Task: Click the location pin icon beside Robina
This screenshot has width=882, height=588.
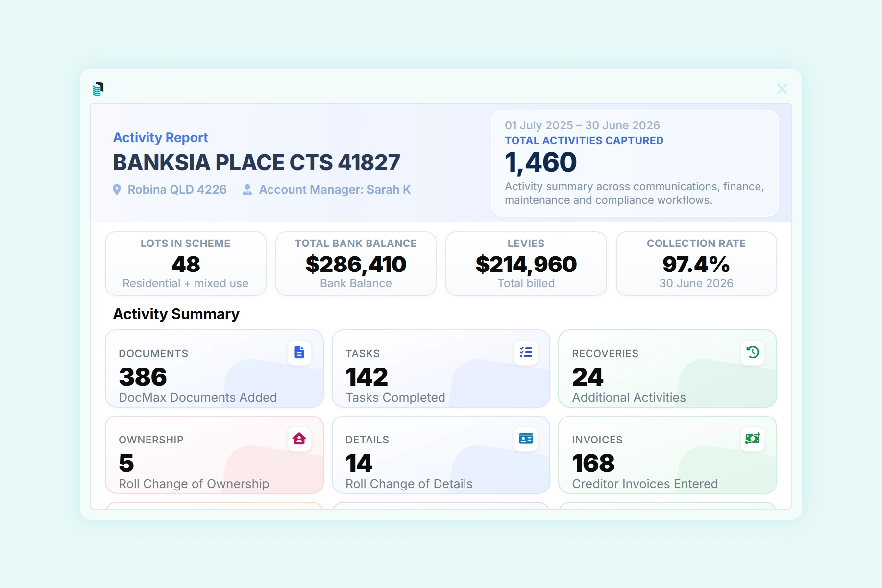Action: [117, 190]
